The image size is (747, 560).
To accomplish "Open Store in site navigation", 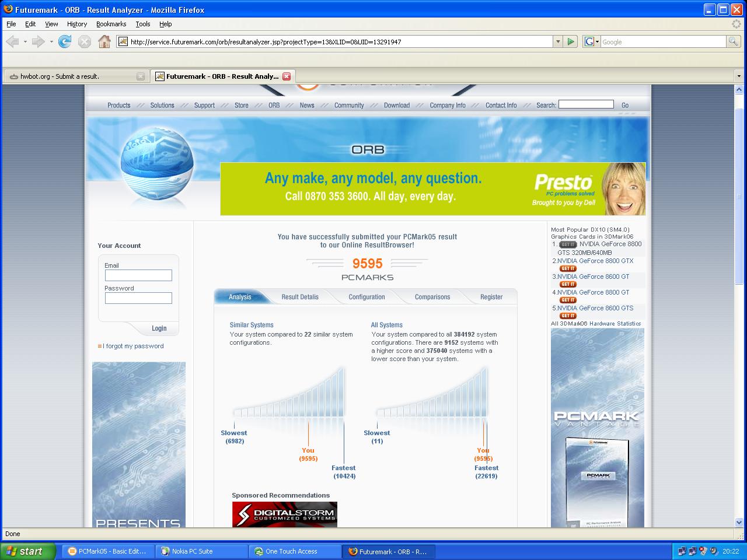I will [x=242, y=106].
